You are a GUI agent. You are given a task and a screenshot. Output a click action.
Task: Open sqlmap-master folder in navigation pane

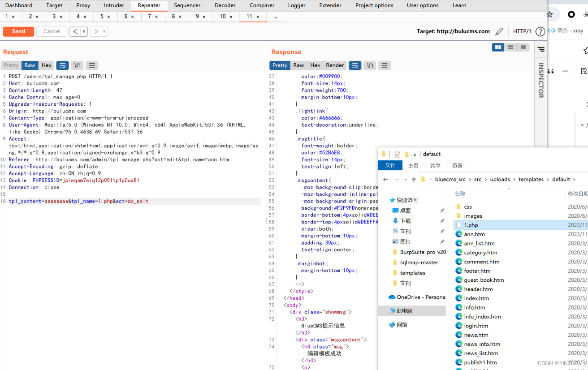[x=415, y=262]
